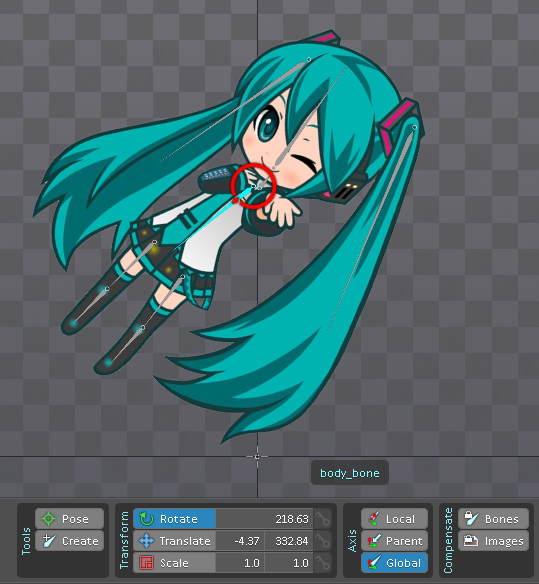The width and height of the screenshot is (539, 584).
Task: Edit the rotation value 218.63
Action: click(264, 519)
